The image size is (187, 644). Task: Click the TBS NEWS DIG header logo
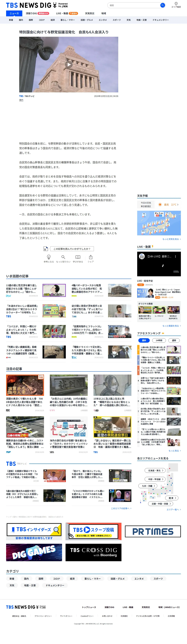(37, 5)
